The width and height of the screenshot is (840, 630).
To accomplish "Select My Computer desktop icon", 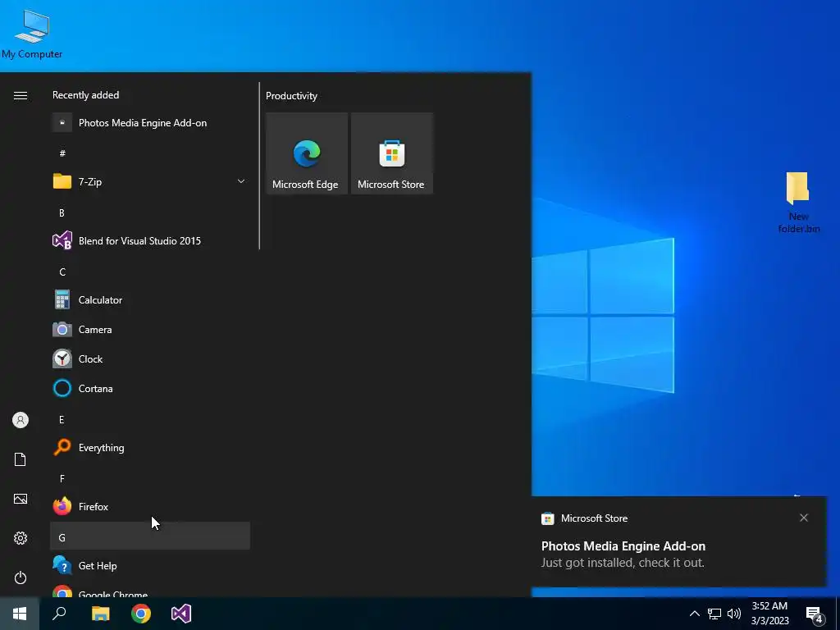I will click(x=32, y=34).
